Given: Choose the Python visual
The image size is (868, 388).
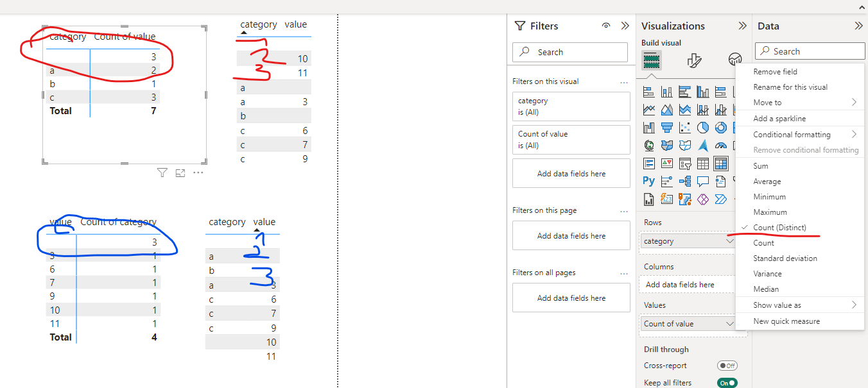Looking at the screenshot, I should (648, 181).
